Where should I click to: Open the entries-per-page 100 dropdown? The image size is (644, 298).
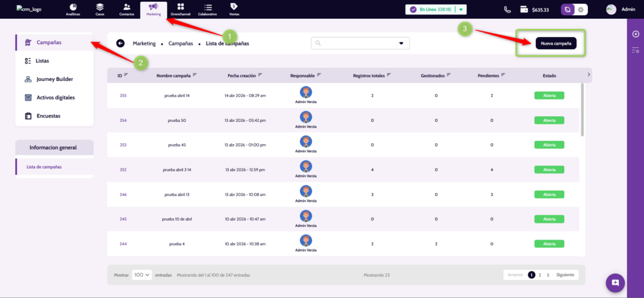coord(142,275)
